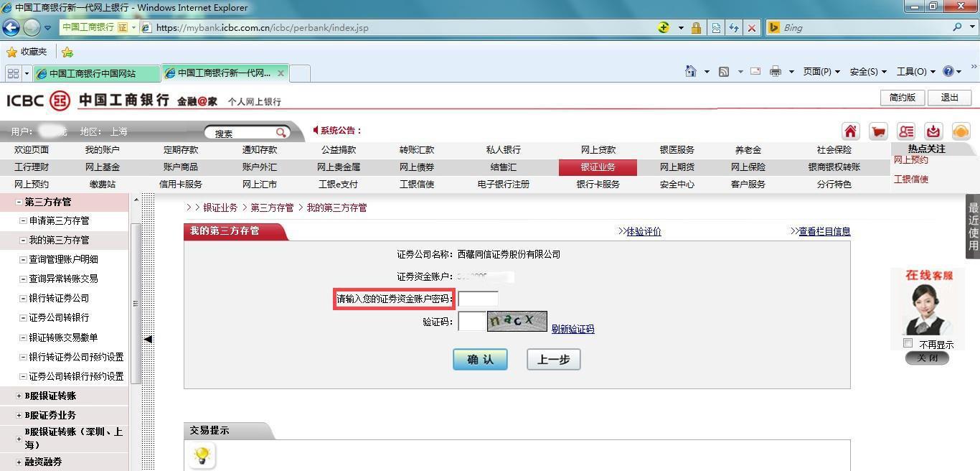
Task: Click the Print icon in the command bar
Action: pyautogui.click(x=776, y=71)
